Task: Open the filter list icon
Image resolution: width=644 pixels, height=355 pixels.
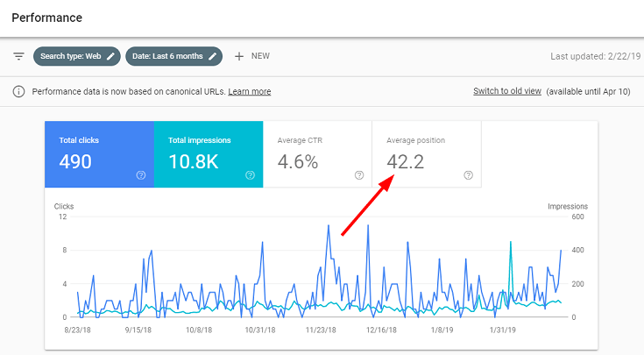Action: pyautogui.click(x=18, y=56)
